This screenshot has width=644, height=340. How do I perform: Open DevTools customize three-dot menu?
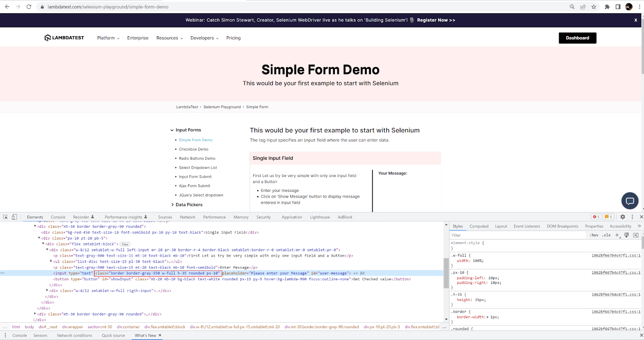pyautogui.click(x=632, y=217)
